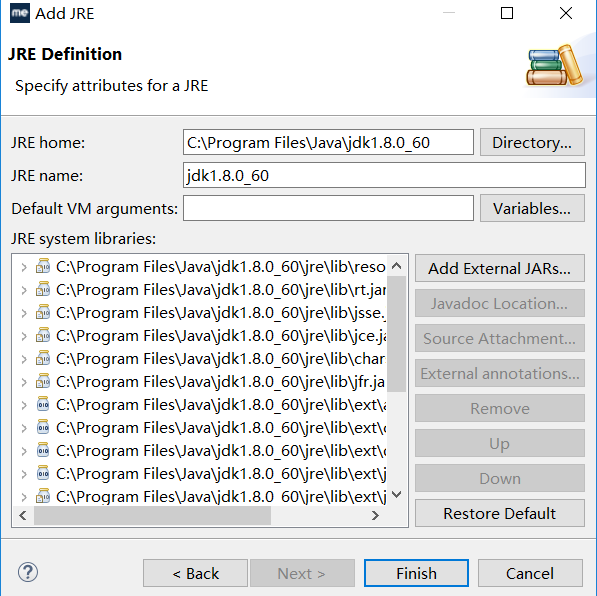Click the Finish button

click(416, 573)
